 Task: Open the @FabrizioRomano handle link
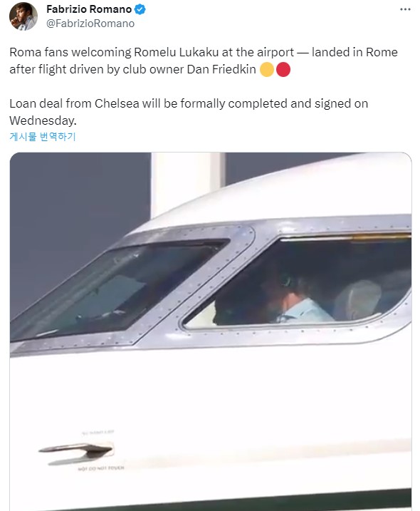coord(90,24)
